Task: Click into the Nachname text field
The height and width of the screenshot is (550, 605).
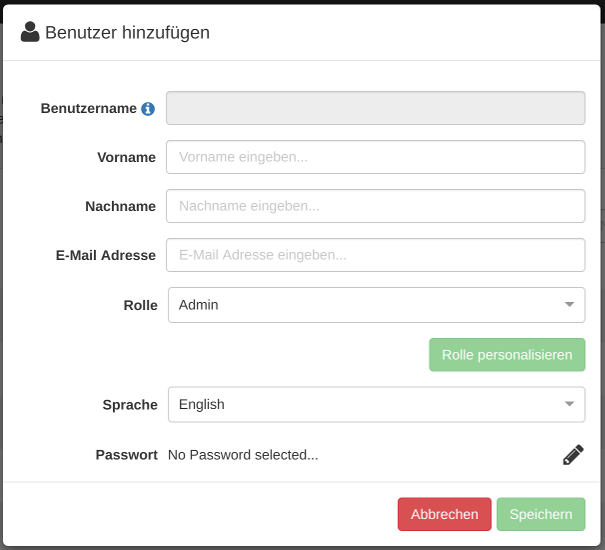Action: click(375, 206)
